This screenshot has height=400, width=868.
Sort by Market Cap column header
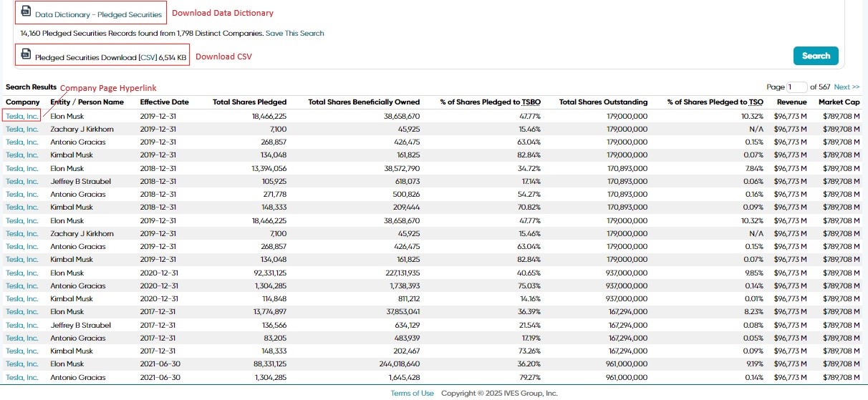tap(839, 102)
